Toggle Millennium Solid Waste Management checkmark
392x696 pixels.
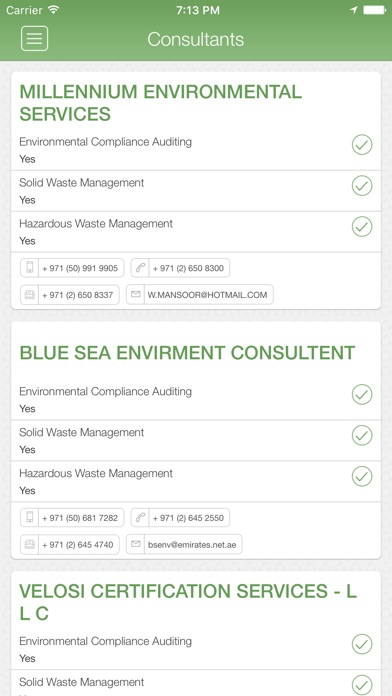click(362, 186)
